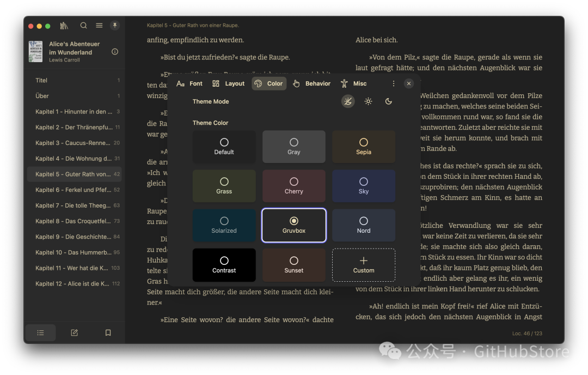Open the Behavior tab
The height and width of the screenshot is (375, 588).
(x=312, y=84)
